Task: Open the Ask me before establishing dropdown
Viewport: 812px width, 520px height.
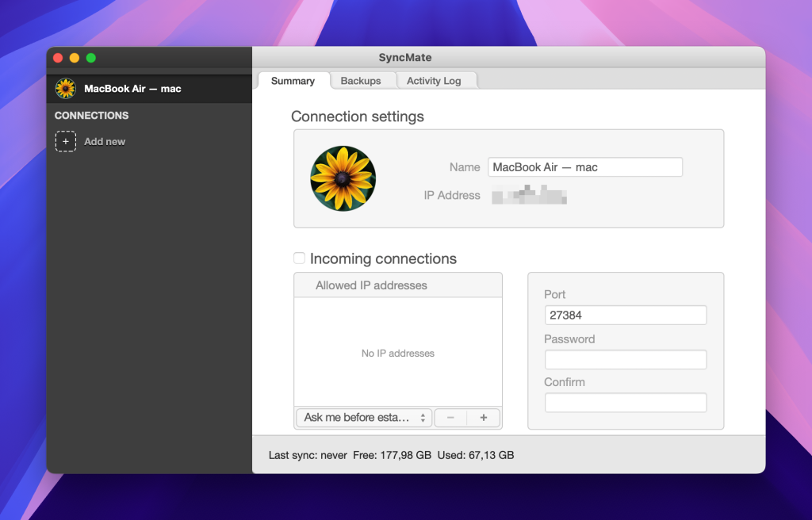Action: [x=364, y=418]
